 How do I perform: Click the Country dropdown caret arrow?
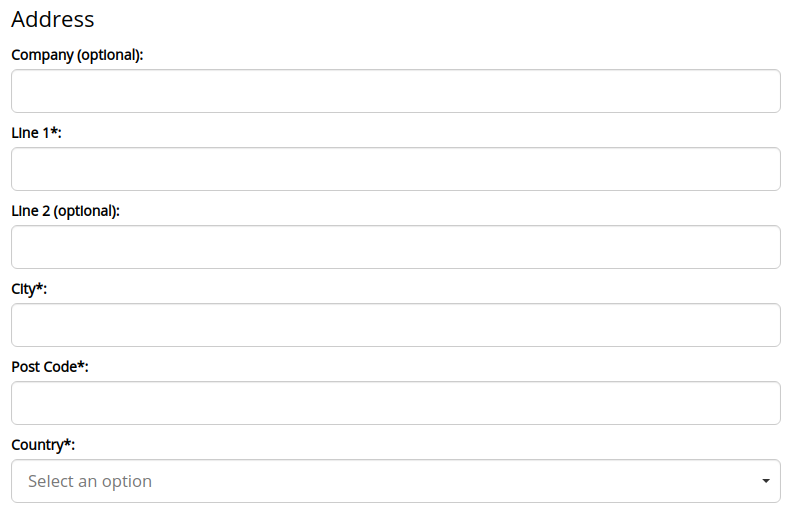coord(765,481)
